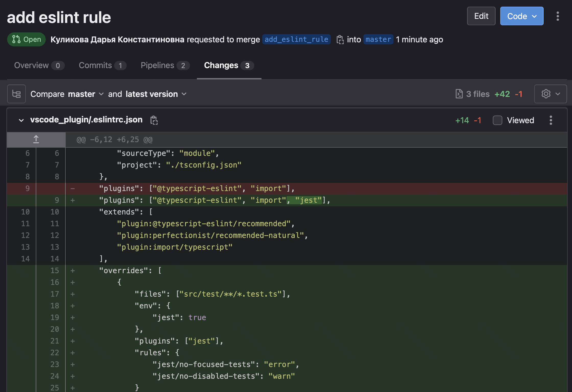Click the +42 additions count

click(502, 94)
